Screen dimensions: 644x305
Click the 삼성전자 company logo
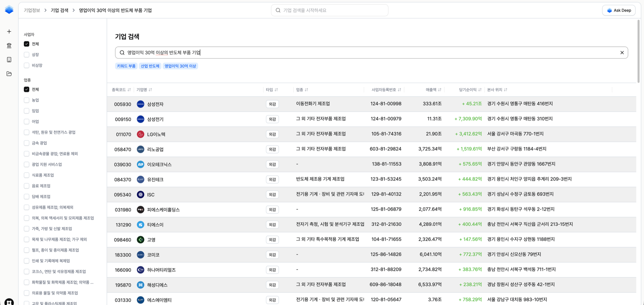pyautogui.click(x=141, y=104)
